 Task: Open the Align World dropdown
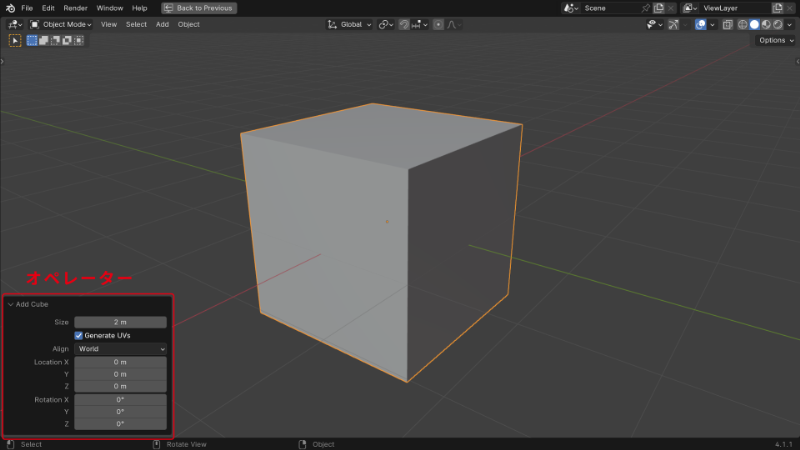coord(120,349)
